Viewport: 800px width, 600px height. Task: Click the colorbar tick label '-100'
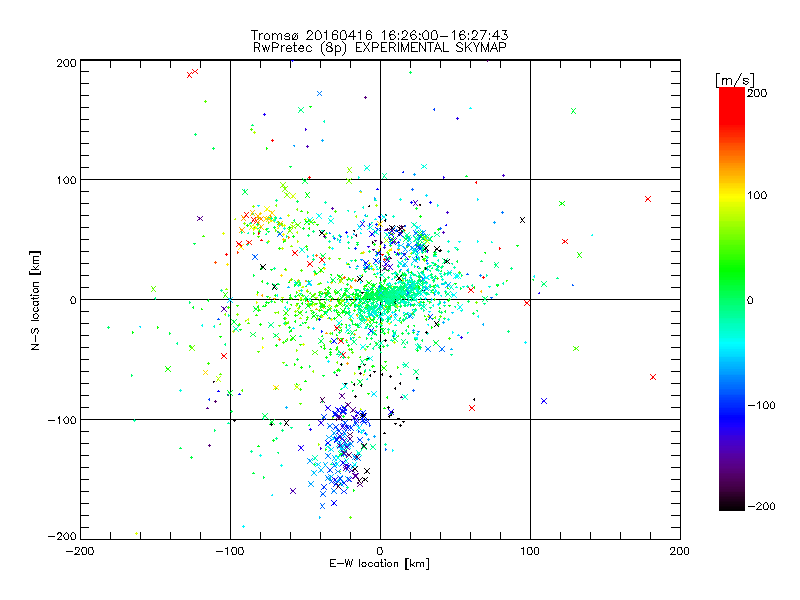(x=761, y=405)
